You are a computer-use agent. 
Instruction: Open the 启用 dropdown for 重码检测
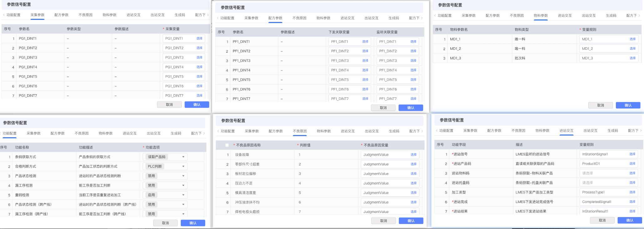[165, 195]
